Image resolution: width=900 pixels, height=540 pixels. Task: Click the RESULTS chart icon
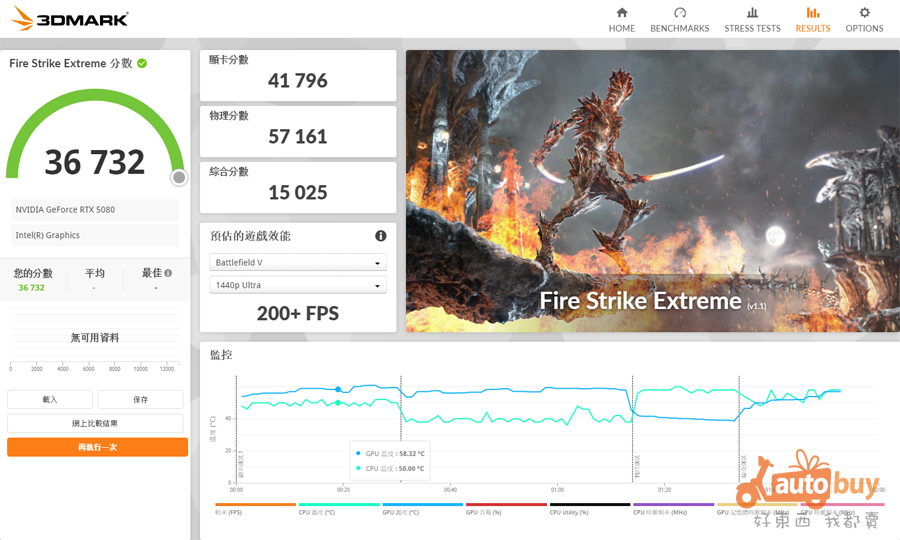[x=812, y=13]
